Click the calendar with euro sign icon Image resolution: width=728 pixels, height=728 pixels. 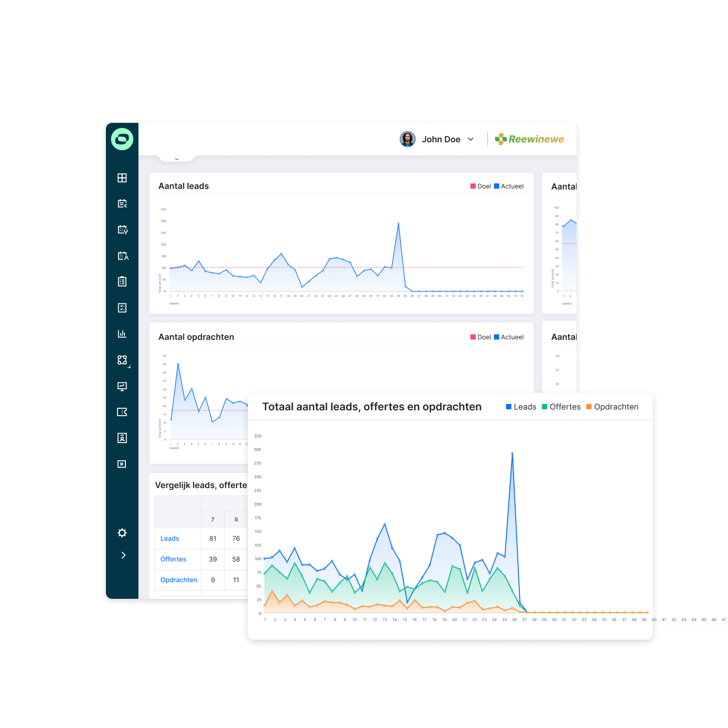(122, 204)
